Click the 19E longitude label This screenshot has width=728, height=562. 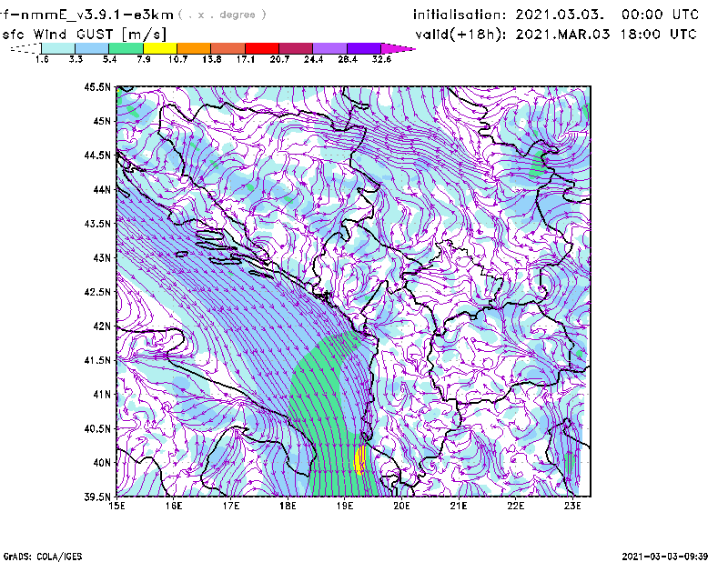click(345, 506)
